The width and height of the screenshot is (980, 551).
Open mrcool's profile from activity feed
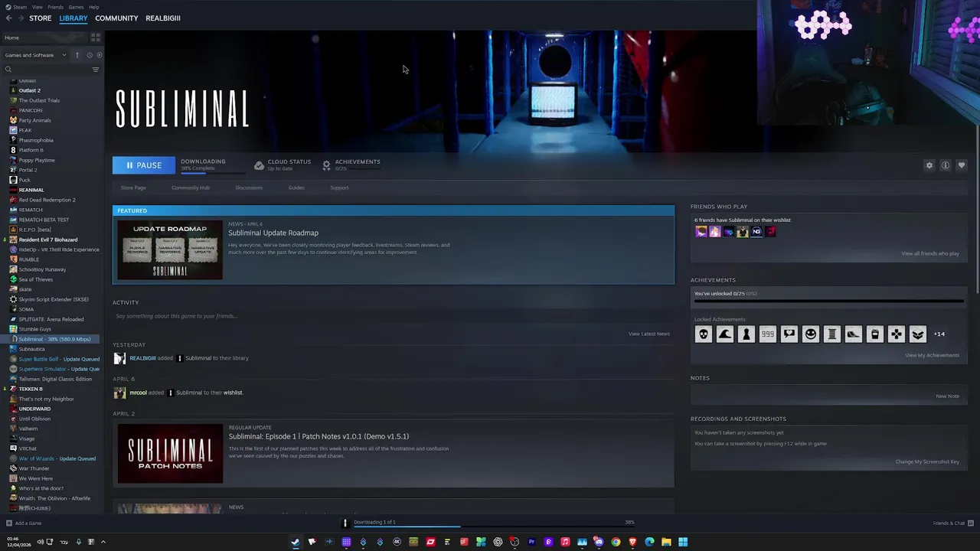(138, 393)
